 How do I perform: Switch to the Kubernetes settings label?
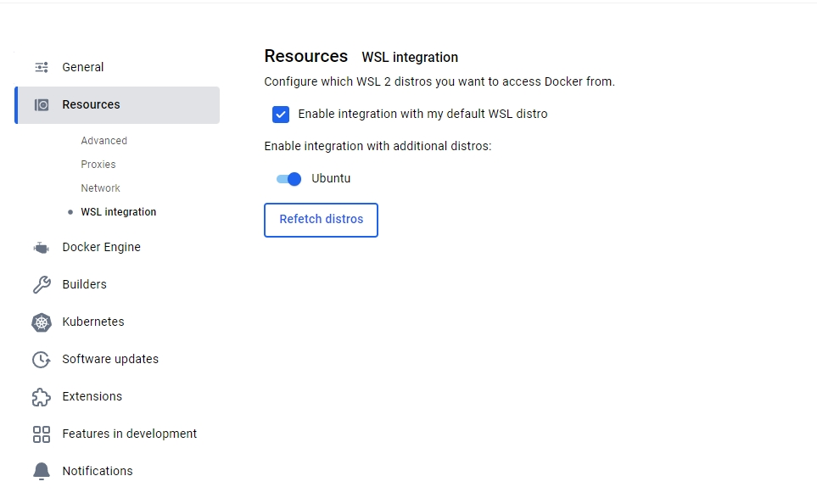click(x=93, y=322)
